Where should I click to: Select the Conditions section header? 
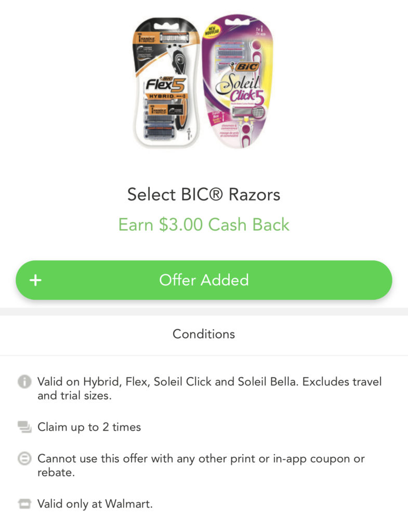[204, 334]
